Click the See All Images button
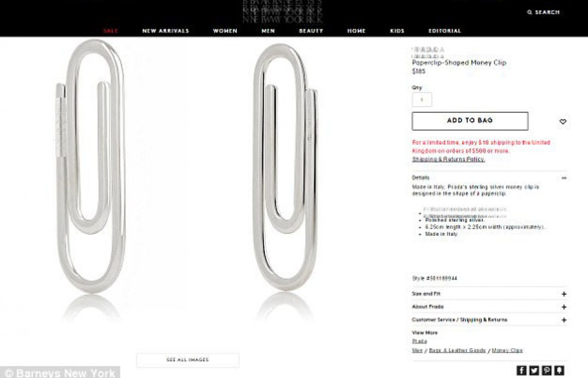This screenshot has height=378, width=588. point(187,359)
